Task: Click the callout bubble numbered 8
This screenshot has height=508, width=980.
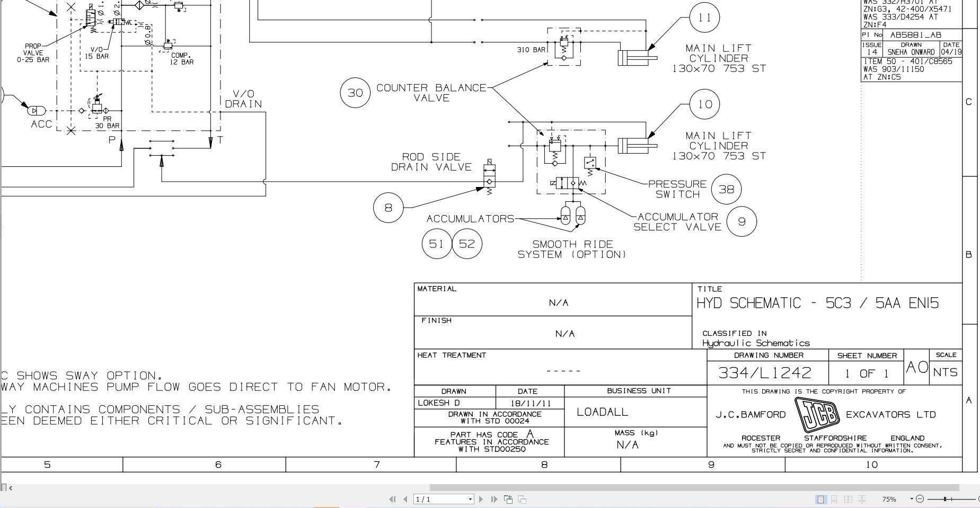Action: (389, 208)
